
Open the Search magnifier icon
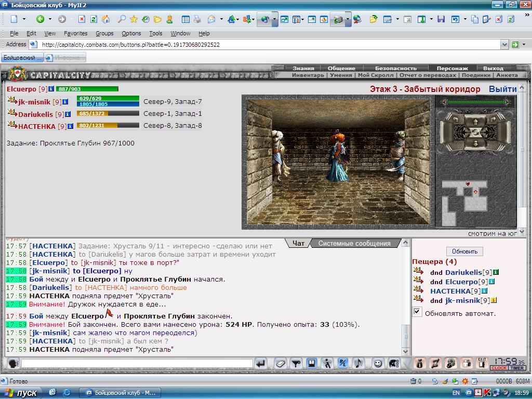click(x=122, y=19)
